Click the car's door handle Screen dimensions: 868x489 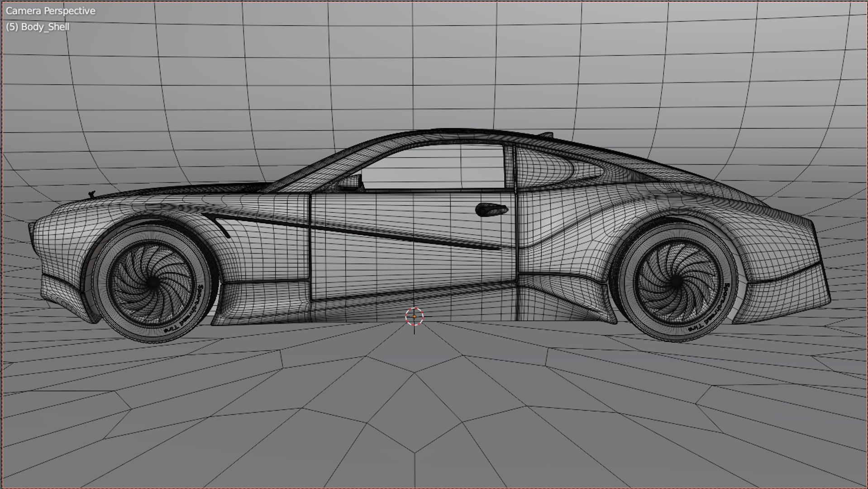click(491, 210)
